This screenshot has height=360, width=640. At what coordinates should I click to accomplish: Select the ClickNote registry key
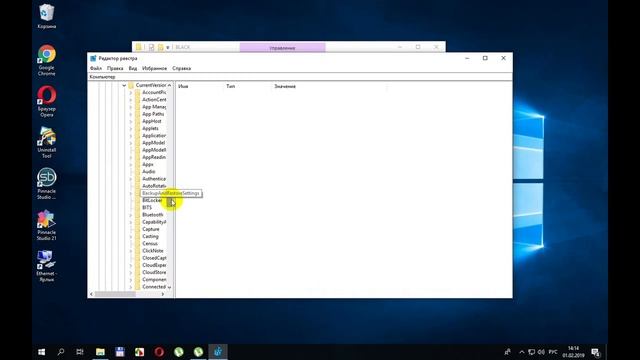pyautogui.click(x=153, y=251)
